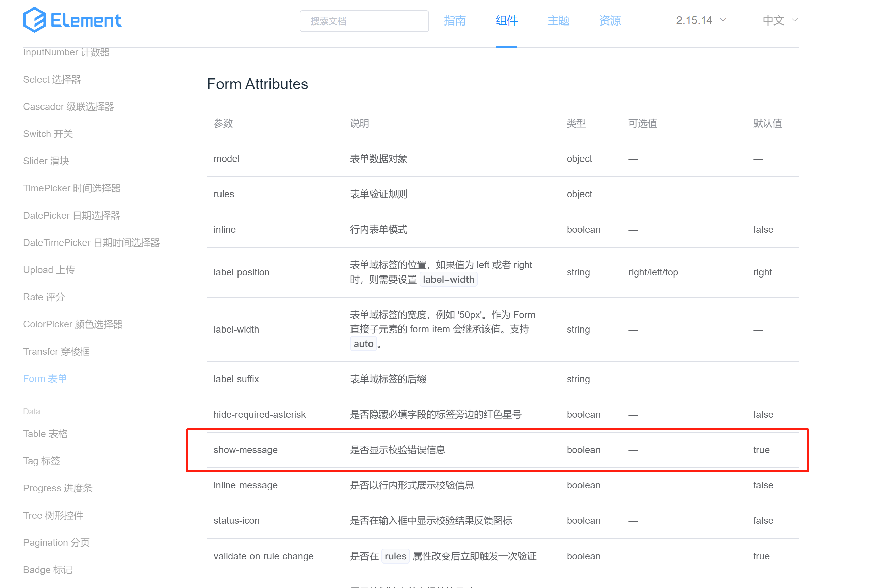Image resolution: width=885 pixels, height=588 pixels.
Task: Open ColorPicker 颜色选择器 docs
Action: (x=73, y=324)
